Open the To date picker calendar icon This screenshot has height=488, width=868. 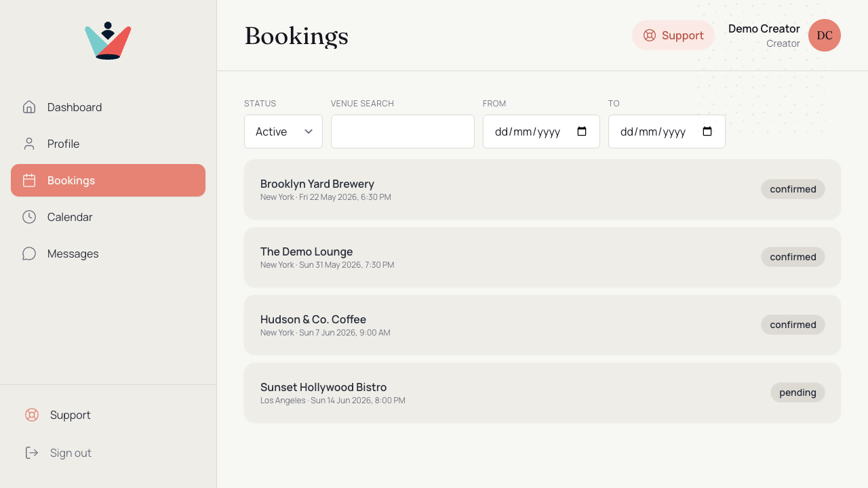tap(707, 131)
